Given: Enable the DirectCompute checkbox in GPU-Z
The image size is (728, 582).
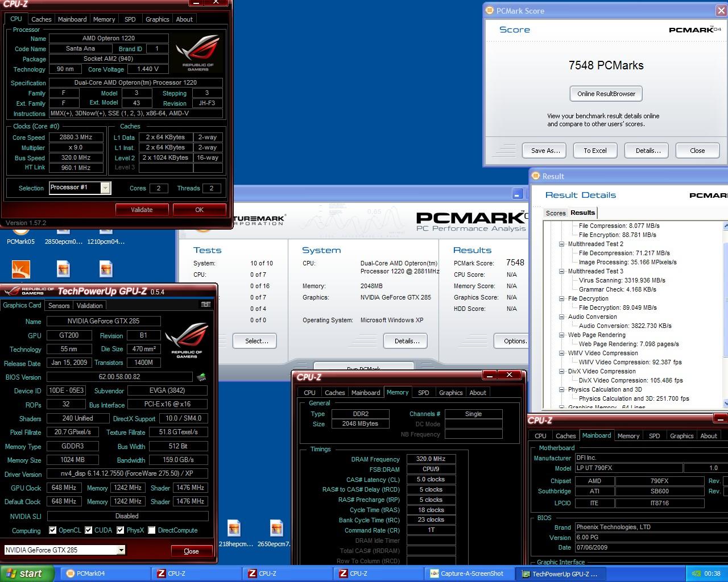Looking at the screenshot, I should (x=152, y=530).
